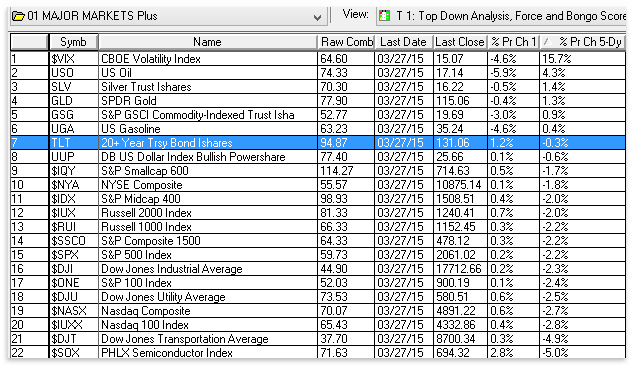Screen dimensions: 633x365
Task: Click the S&P Smallcap 600 name
Action: tap(145, 171)
